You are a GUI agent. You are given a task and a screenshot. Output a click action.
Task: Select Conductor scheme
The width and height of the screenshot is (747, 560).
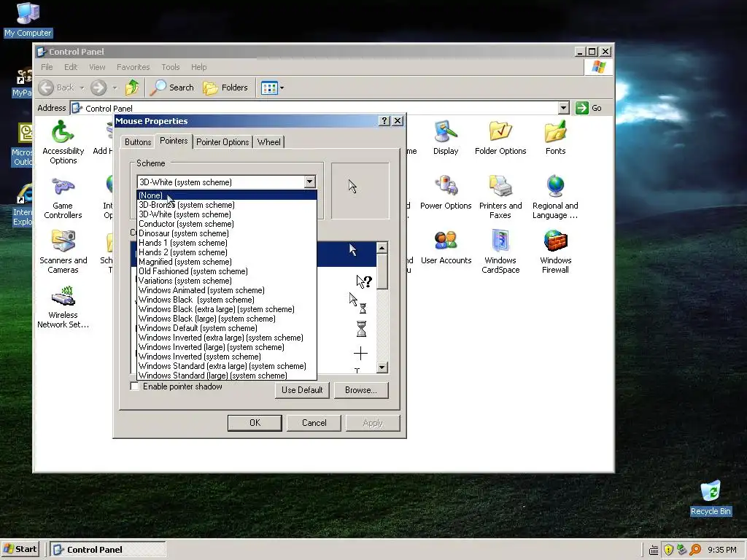227,224
